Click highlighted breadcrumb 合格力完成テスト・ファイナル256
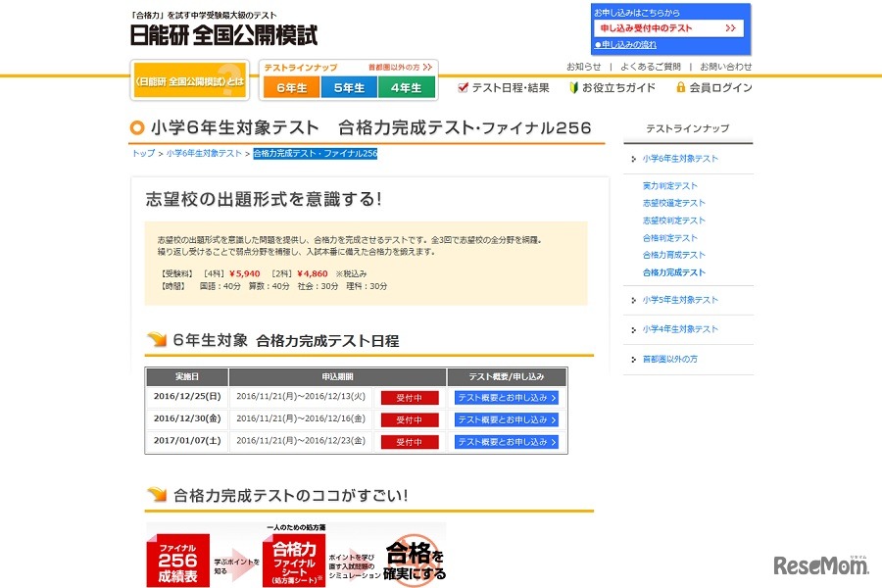Viewport: 882px width, 588px height. [x=315, y=153]
